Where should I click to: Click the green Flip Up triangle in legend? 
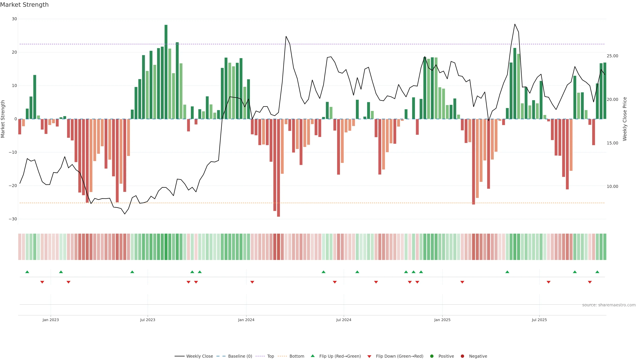312,356
